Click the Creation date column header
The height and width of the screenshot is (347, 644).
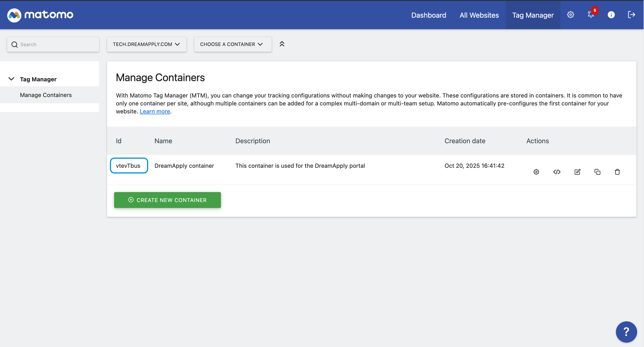(x=465, y=141)
